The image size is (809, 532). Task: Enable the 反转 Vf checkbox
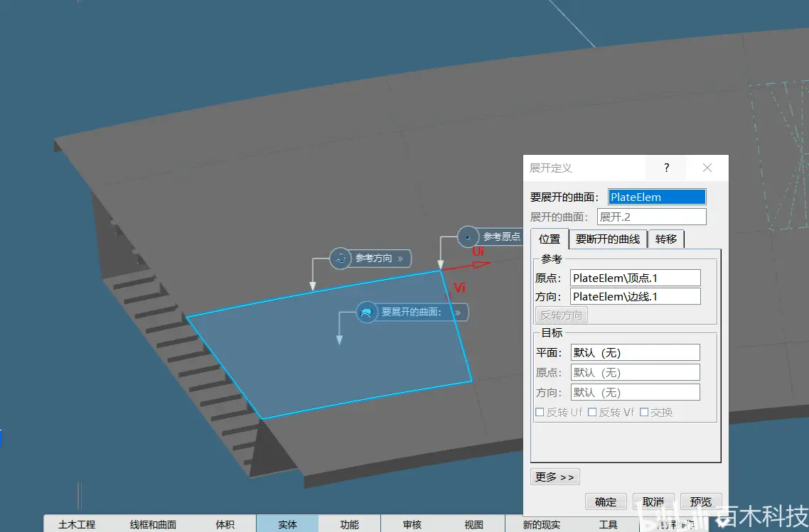point(592,413)
